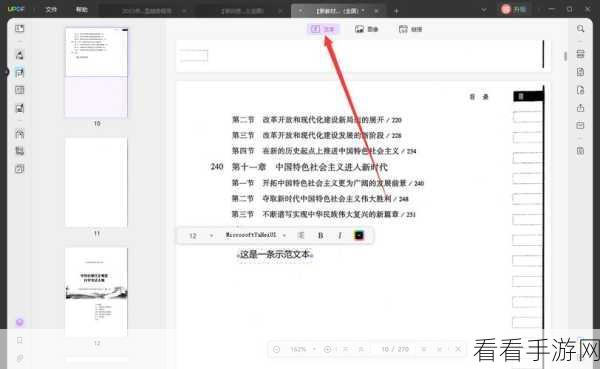This screenshot has height=369, width=600.
Task: Click the 第三节 line ending with / 228
Action: pos(316,136)
